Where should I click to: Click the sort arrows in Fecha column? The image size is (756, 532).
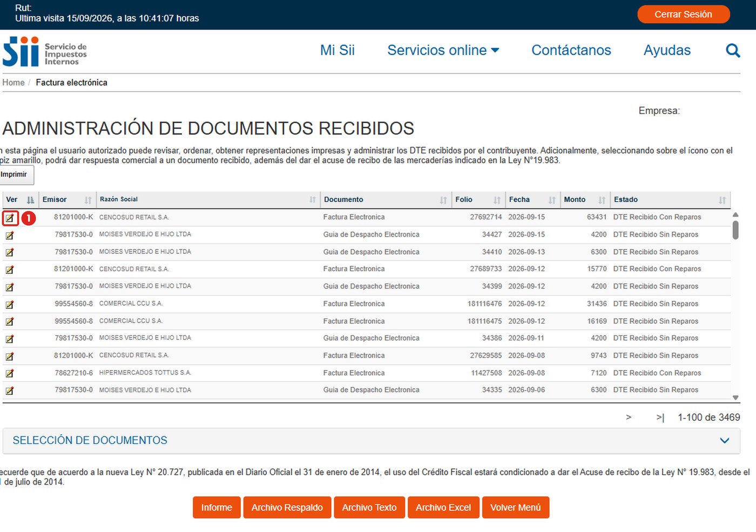pos(552,200)
